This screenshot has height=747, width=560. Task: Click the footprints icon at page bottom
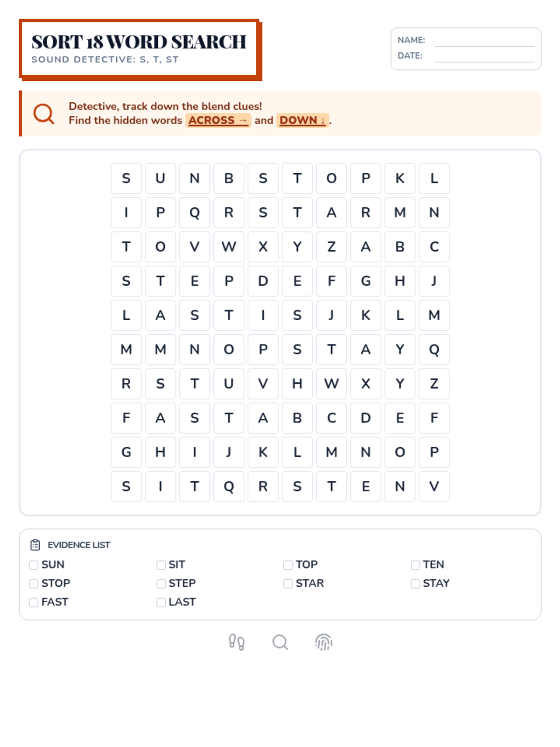(237, 642)
